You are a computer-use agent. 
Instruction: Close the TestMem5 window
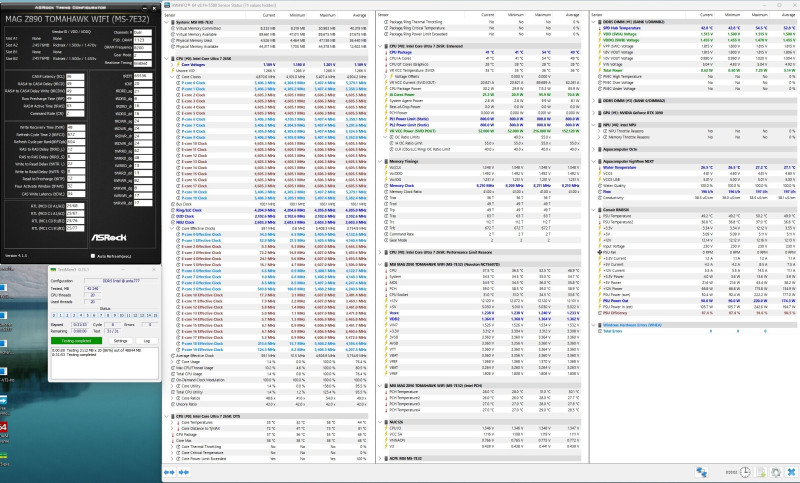pyautogui.click(x=154, y=269)
